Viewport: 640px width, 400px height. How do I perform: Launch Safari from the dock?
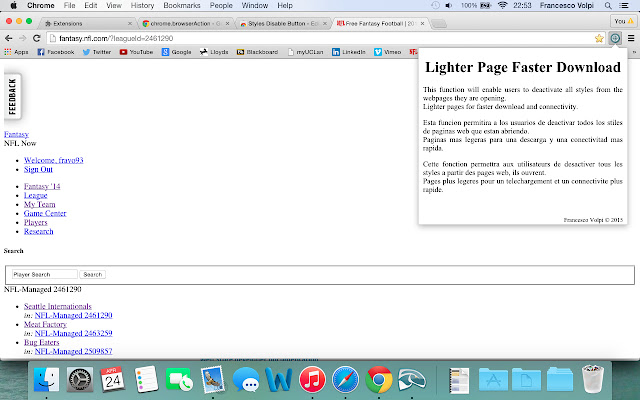tap(345, 379)
